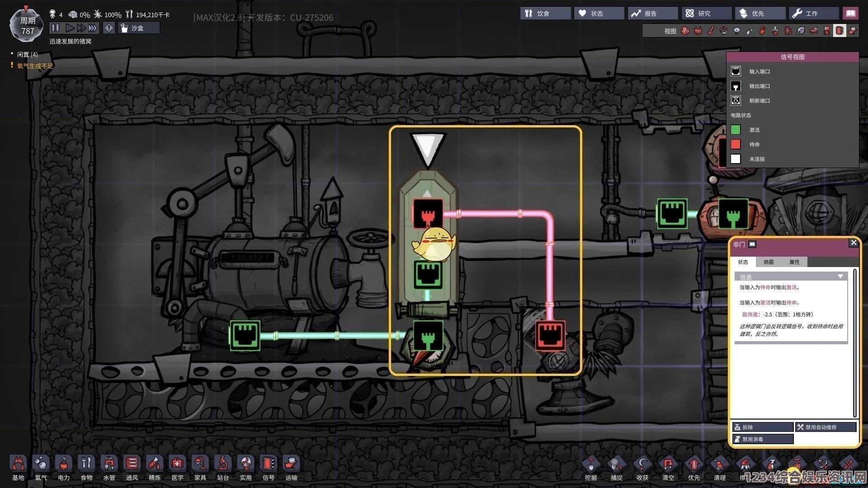Collapse the Information (信息) section

click(x=791, y=277)
